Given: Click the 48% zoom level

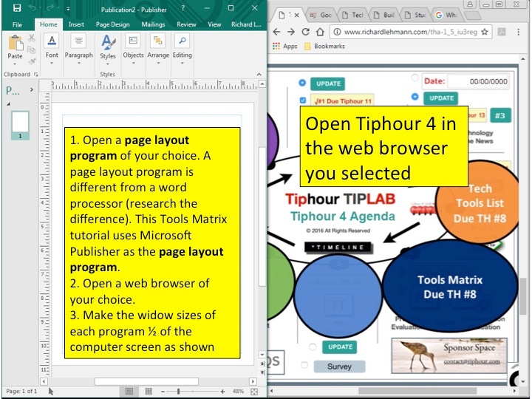Looking at the screenshot, I should 238,391.
